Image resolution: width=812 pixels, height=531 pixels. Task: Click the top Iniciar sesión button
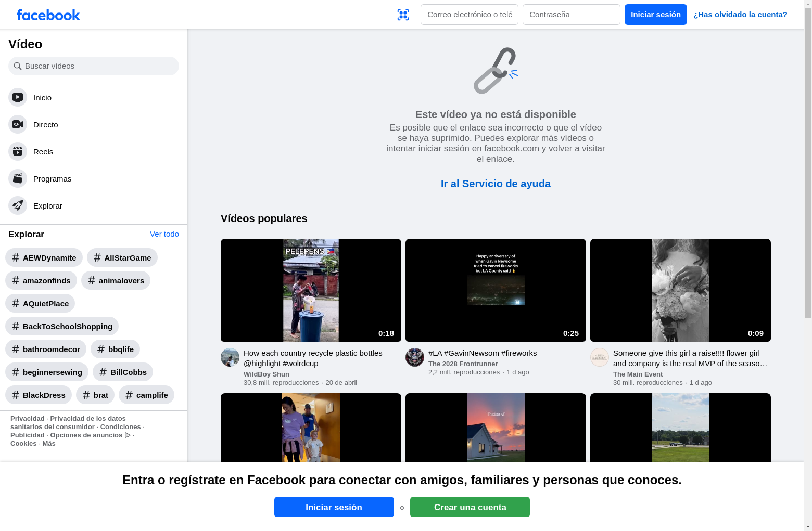coord(656,15)
